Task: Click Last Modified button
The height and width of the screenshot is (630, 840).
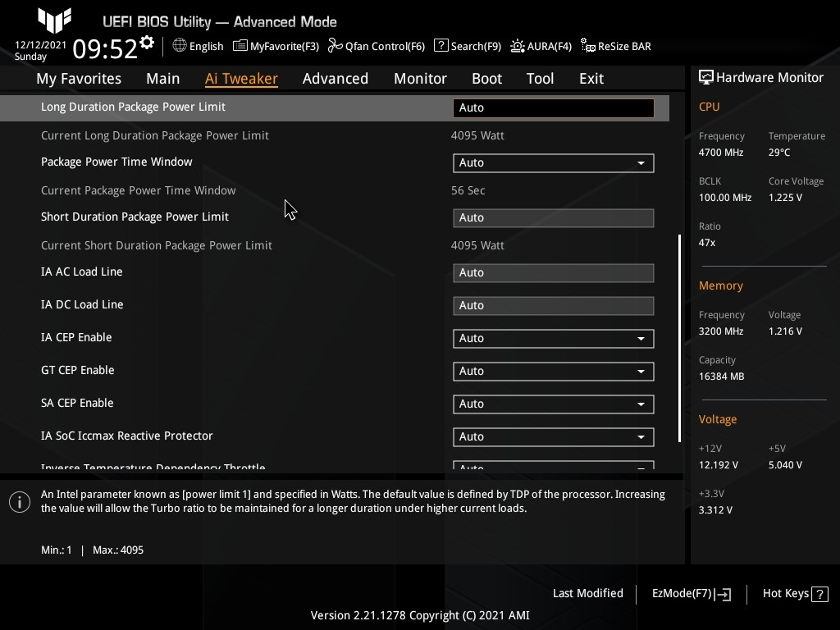Action: pos(587,594)
